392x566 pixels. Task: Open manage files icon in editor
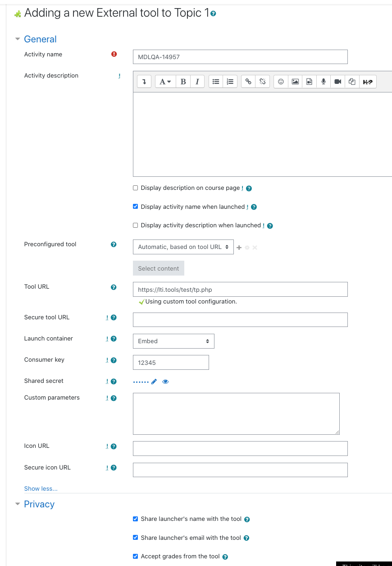click(x=352, y=82)
